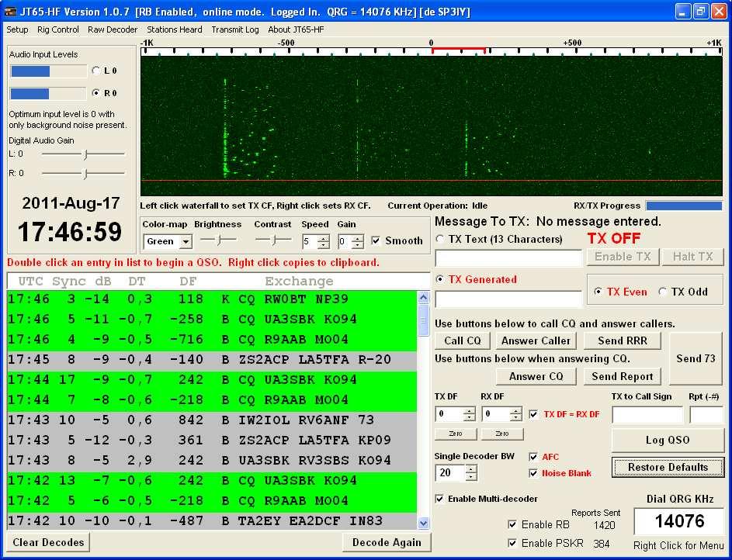Click the waterfall spectrum display
Viewport: 732px width, 560px height.
tap(432, 126)
